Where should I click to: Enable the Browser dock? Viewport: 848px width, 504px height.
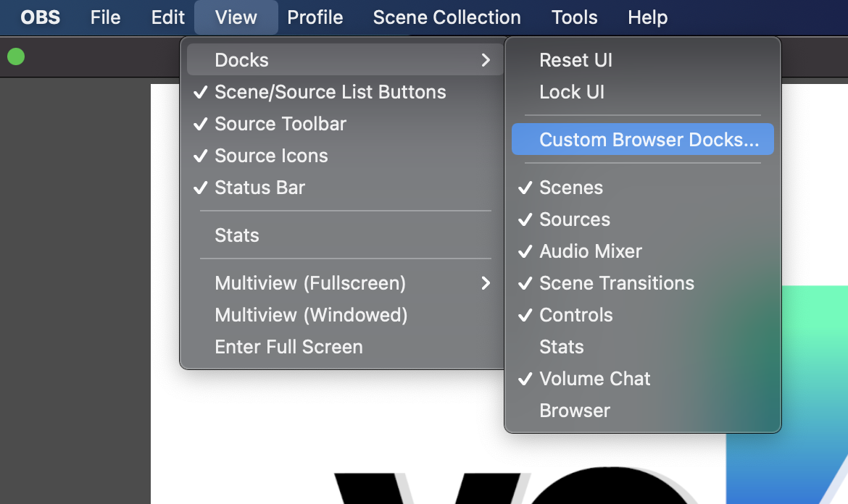(x=575, y=411)
